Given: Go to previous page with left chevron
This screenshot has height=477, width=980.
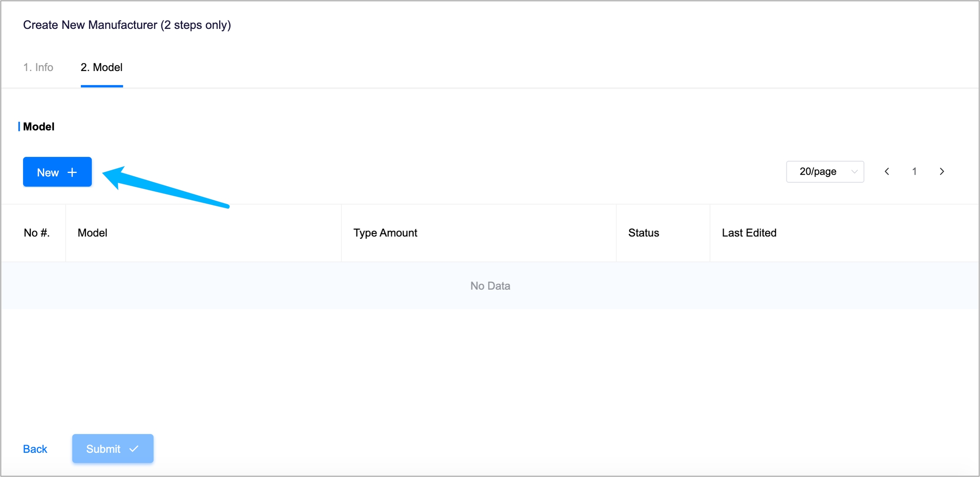Looking at the screenshot, I should [x=887, y=171].
